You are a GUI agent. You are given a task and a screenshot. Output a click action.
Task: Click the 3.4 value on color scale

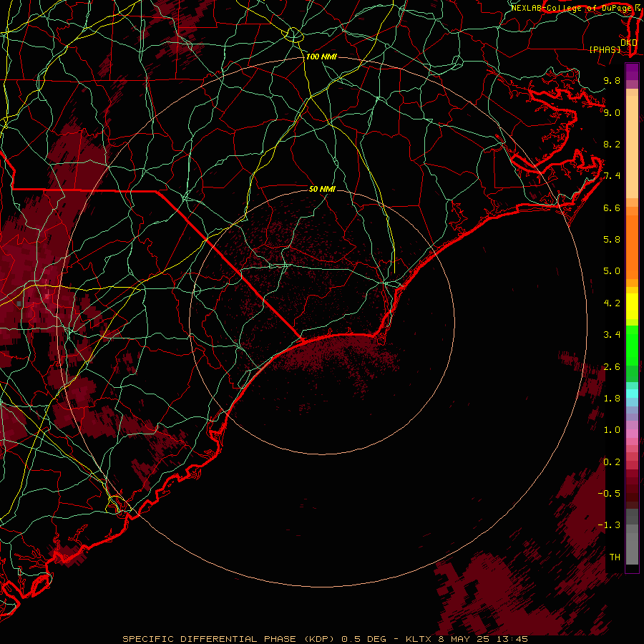612,335
